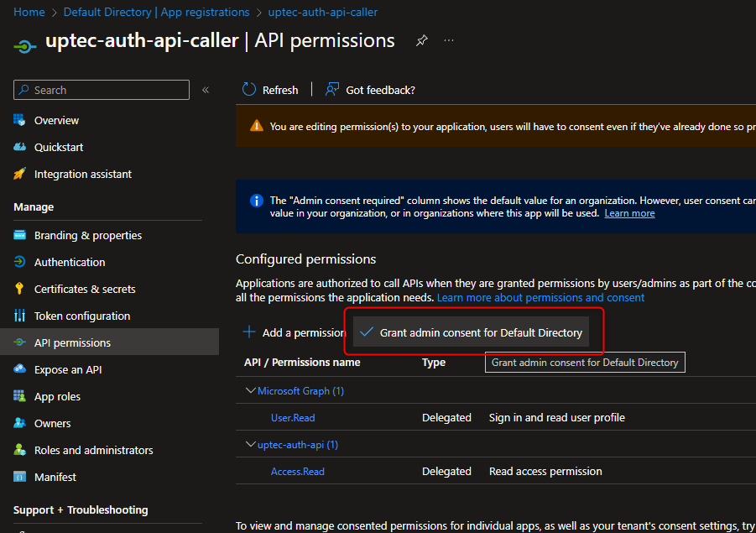Image resolution: width=756 pixels, height=533 pixels.
Task: Open Overview in the sidebar
Action: tap(56, 120)
